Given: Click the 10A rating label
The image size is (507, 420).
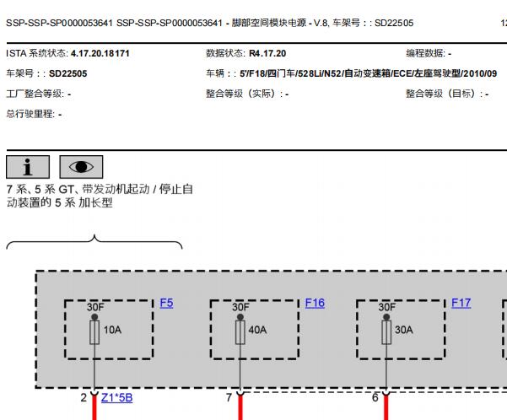Looking at the screenshot, I should click(x=112, y=330).
